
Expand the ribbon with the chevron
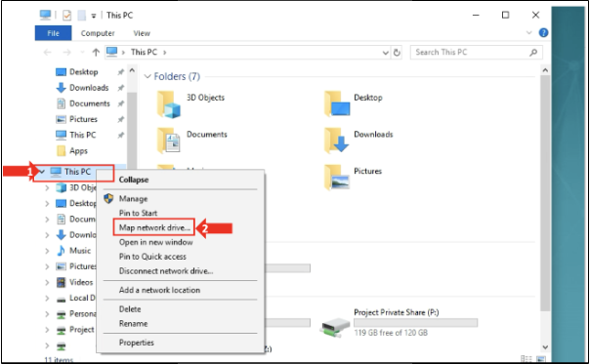click(x=528, y=33)
